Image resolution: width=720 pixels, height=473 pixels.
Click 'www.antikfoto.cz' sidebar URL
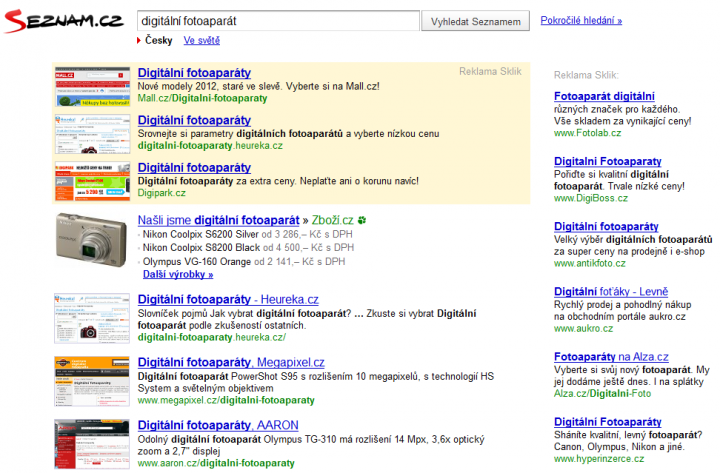[590, 264]
